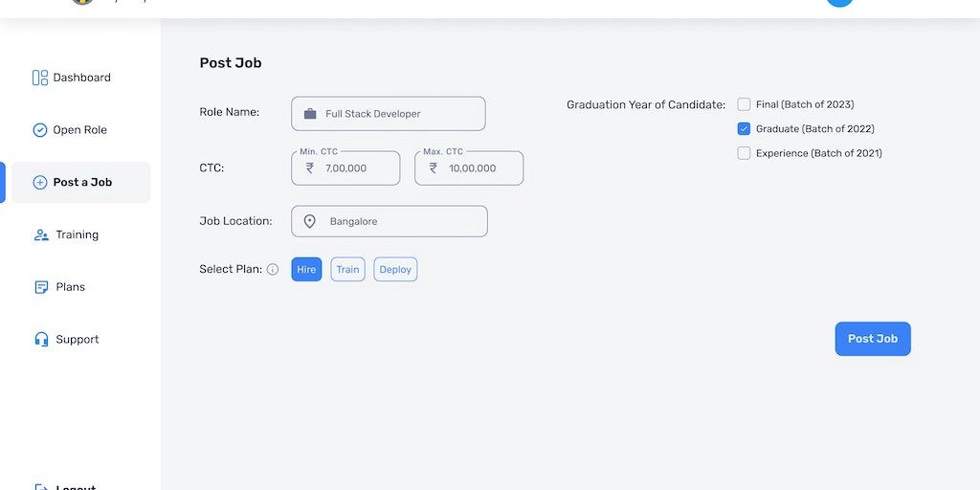Click the info icon beside Select Plan
This screenshot has height=490, width=980.
(x=273, y=270)
